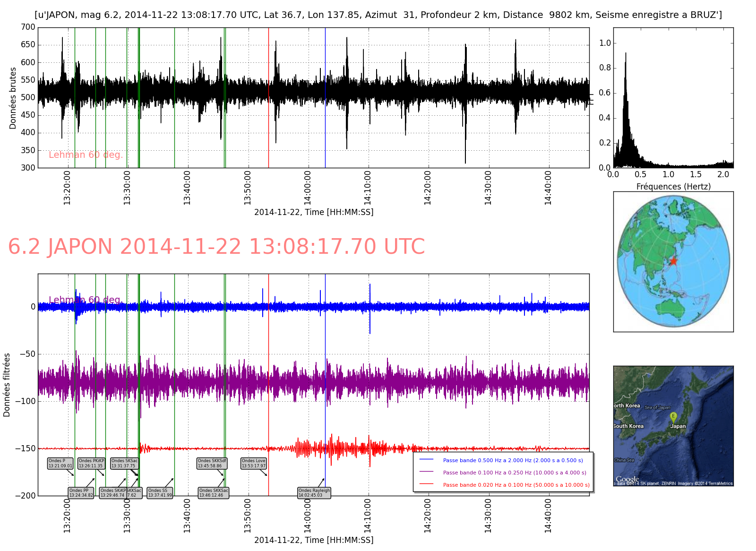The height and width of the screenshot is (551, 756).
Task: Click 'Lehman 60 deg.' text in raw data plot
Action: (86, 155)
